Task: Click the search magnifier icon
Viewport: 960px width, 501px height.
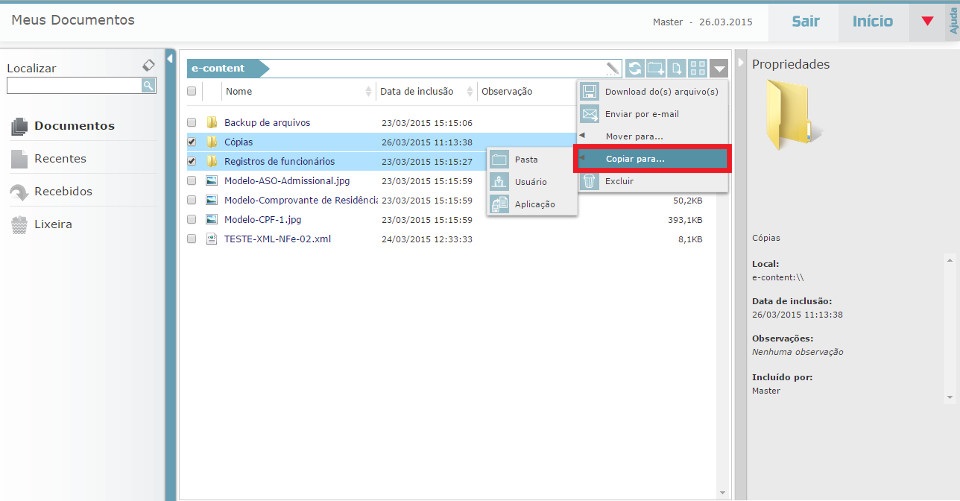Action: (x=148, y=86)
